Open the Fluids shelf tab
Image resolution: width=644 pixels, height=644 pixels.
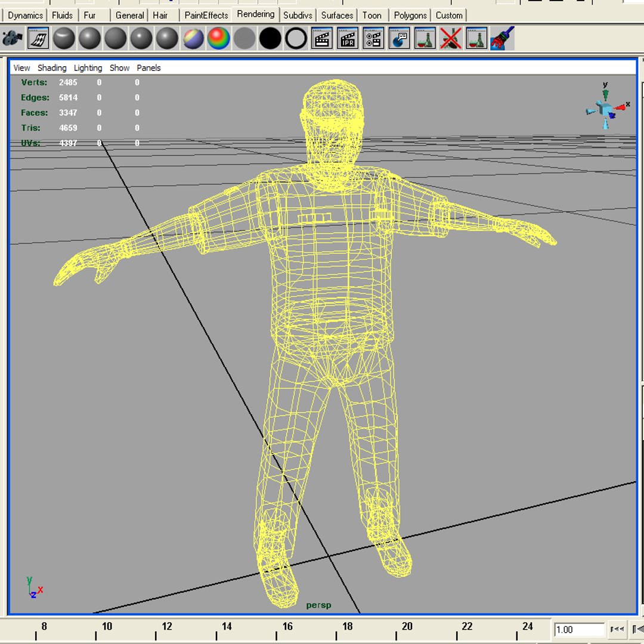point(62,16)
